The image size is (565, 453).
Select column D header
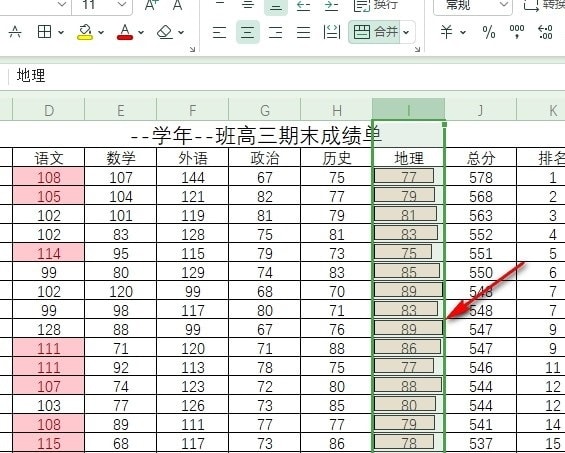point(49,110)
